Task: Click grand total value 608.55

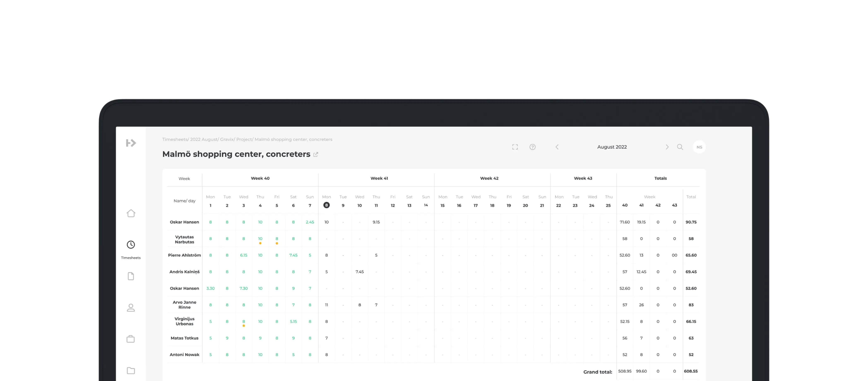Action: pos(691,371)
